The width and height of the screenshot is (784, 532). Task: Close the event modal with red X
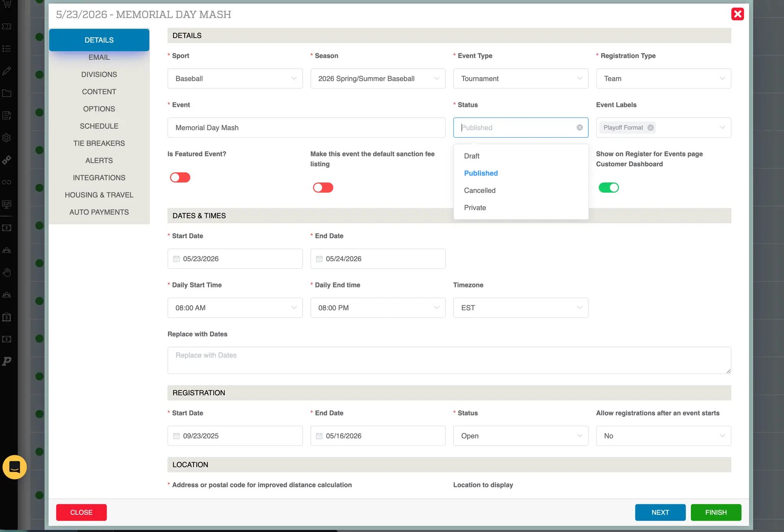[x=737, y=14]
